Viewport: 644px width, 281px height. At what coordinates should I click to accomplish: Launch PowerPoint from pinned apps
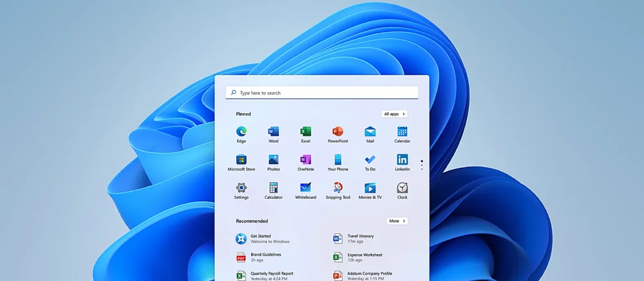337,132
